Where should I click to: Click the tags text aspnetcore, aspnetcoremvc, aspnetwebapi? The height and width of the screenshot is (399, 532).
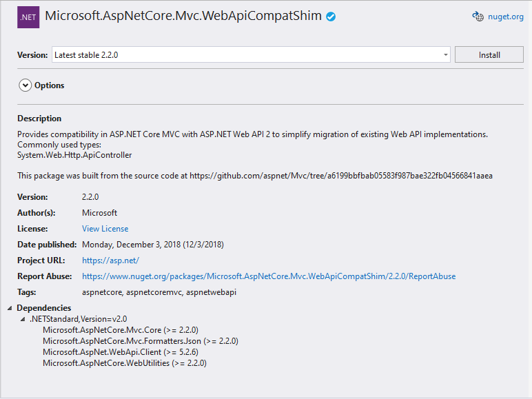point(159,292)
